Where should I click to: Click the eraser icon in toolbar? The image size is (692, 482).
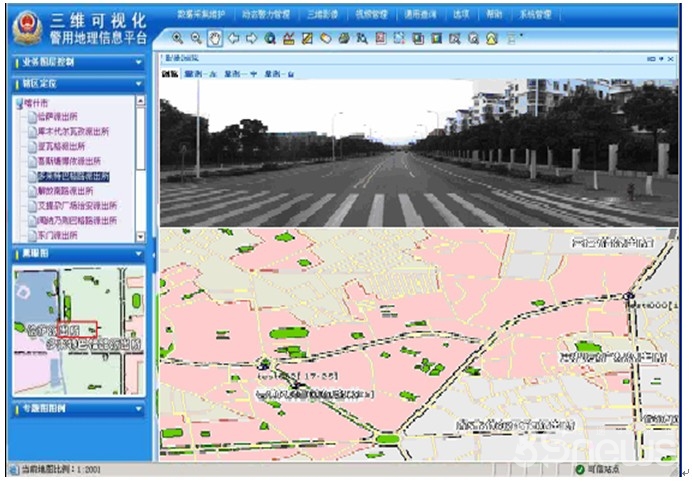point(325,39)
